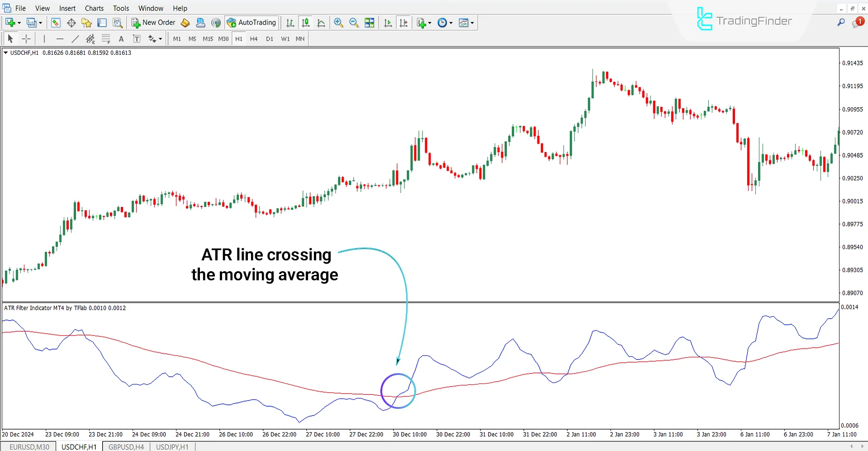Select the line chart display mode

click(321, 22)
